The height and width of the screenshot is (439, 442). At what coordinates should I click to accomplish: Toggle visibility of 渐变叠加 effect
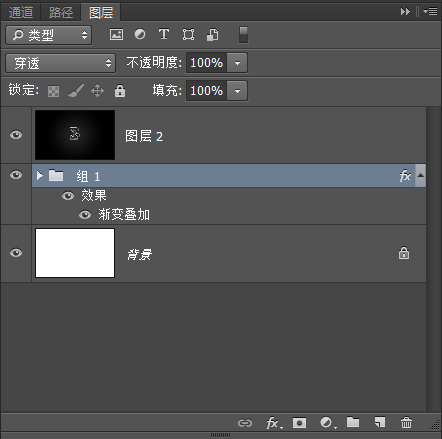point(85,215)
